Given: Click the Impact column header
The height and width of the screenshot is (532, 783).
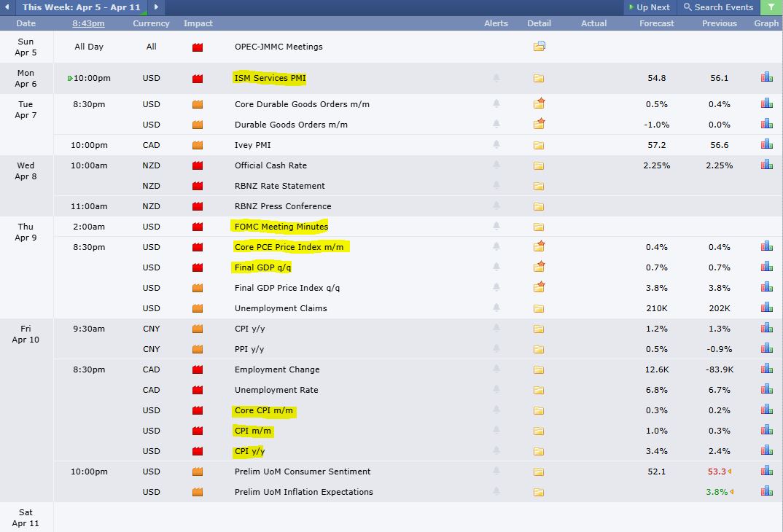Looking at the screenshot, I should pyautogui.click(x=198, y=23).
